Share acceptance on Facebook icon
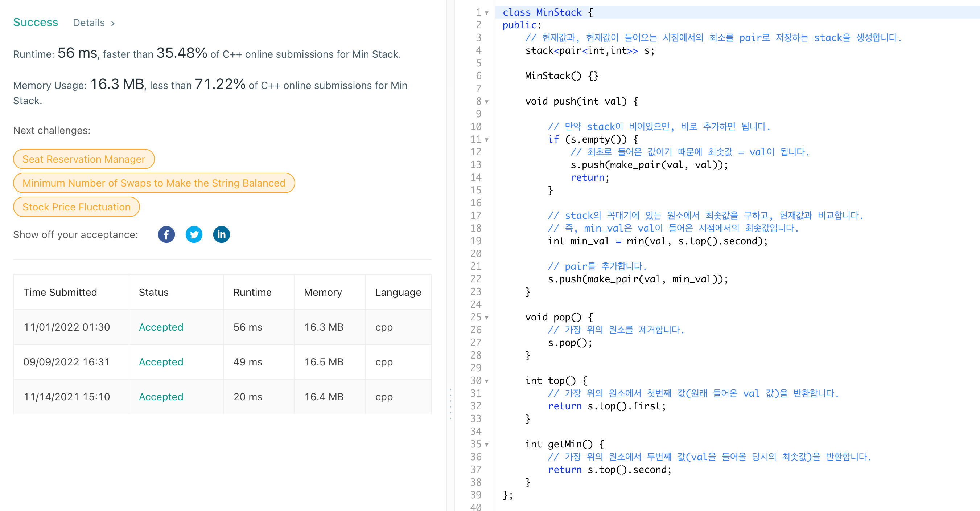Screen dimensions: 980x511 pyautogui.click(x=166, y=234)
